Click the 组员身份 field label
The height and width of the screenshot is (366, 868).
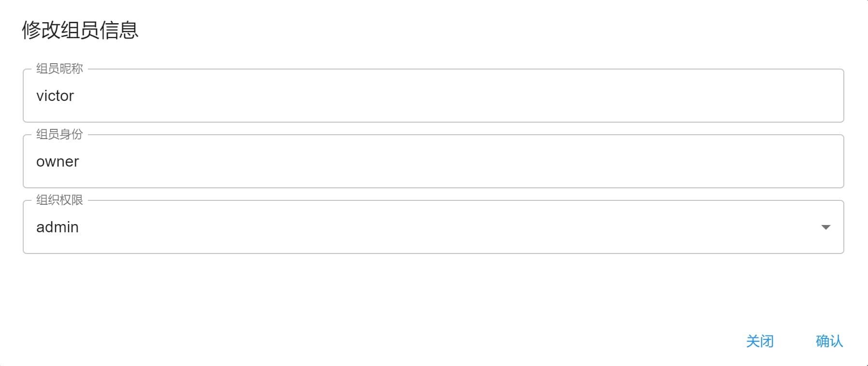[x=59, y=134]
